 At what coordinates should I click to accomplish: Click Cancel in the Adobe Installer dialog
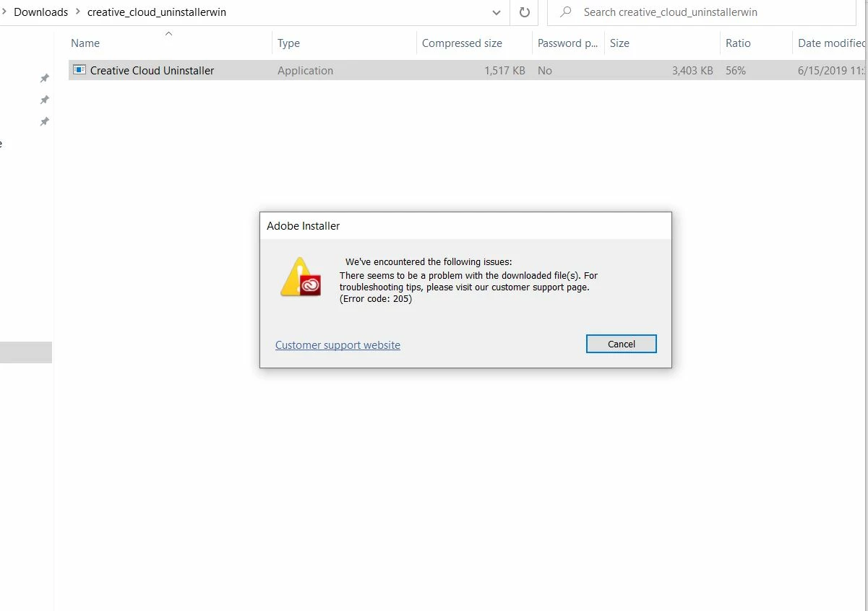[x=622, y=344]
